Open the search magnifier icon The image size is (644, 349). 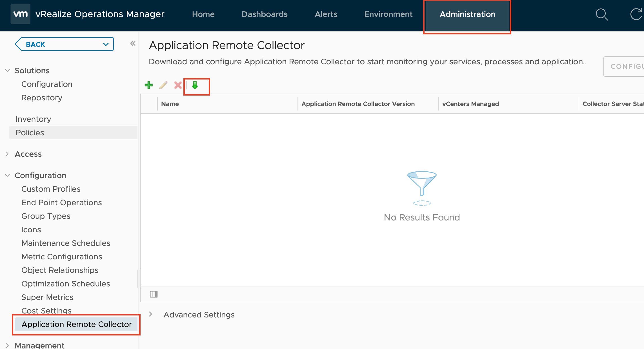(x=602, y=14)
